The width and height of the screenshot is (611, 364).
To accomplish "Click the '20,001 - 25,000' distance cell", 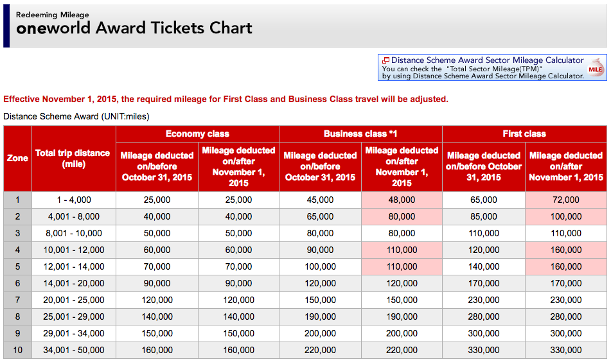I will point(74,300).
